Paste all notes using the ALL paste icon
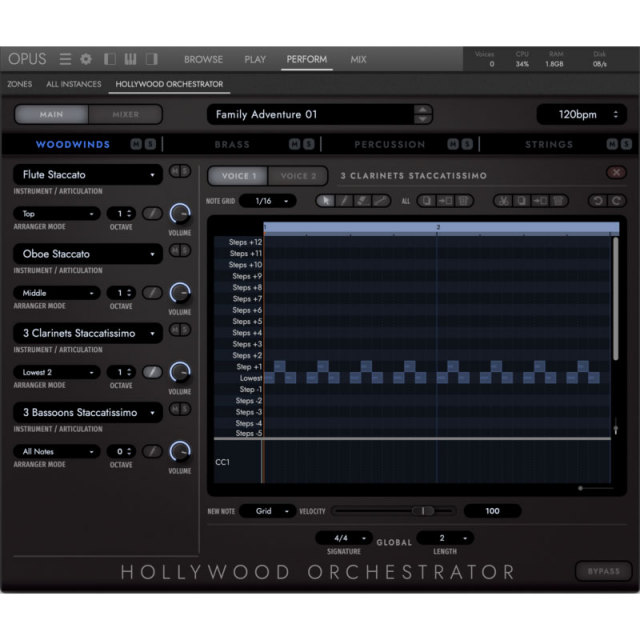This screenshot has height=640, width=640. pyautogui.click(x=445, y=201)
